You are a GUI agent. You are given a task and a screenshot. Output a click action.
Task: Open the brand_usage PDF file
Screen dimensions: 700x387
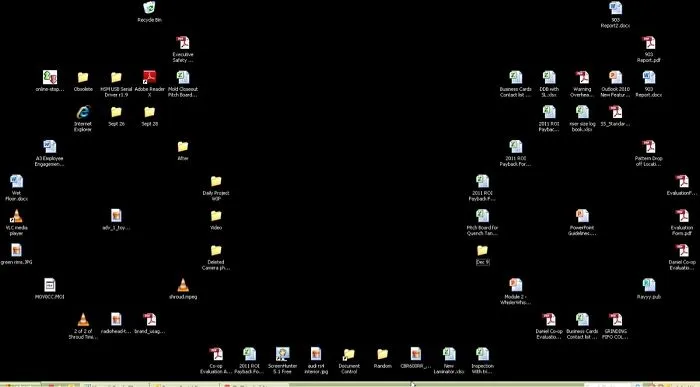coord(149,320)
